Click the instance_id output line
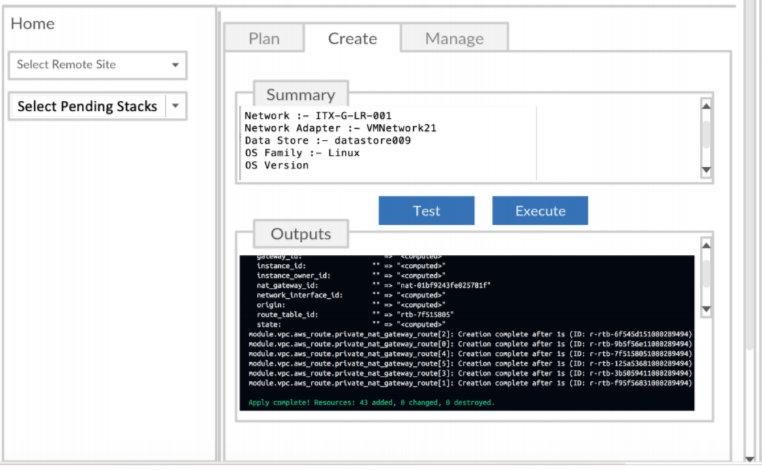This screenshot has width=762, height=470. 351,266
